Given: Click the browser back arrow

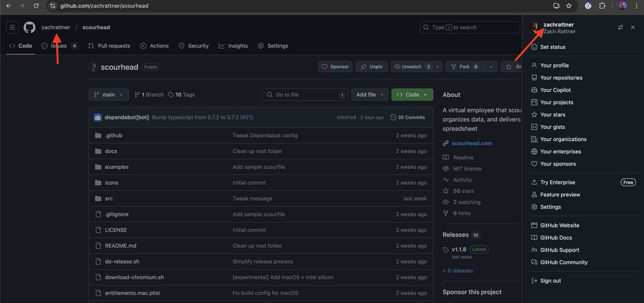Looking at the screenshot, I should click(8, 6).
